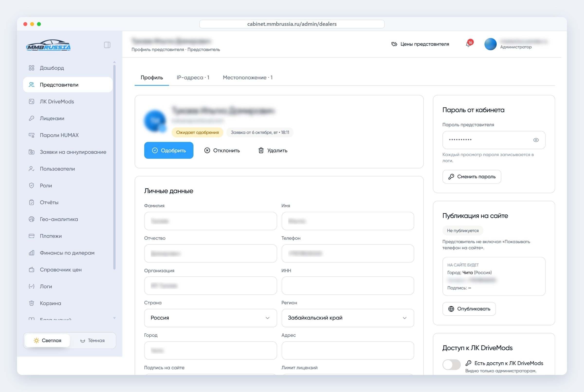Click the sidebar vertical scrollbar
This screenshot has height=392, width=584.
114,167
